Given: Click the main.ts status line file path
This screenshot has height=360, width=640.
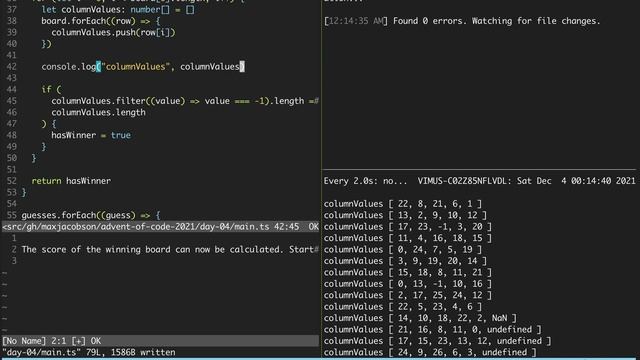Looking at the screenshot, I should (136, 227).
